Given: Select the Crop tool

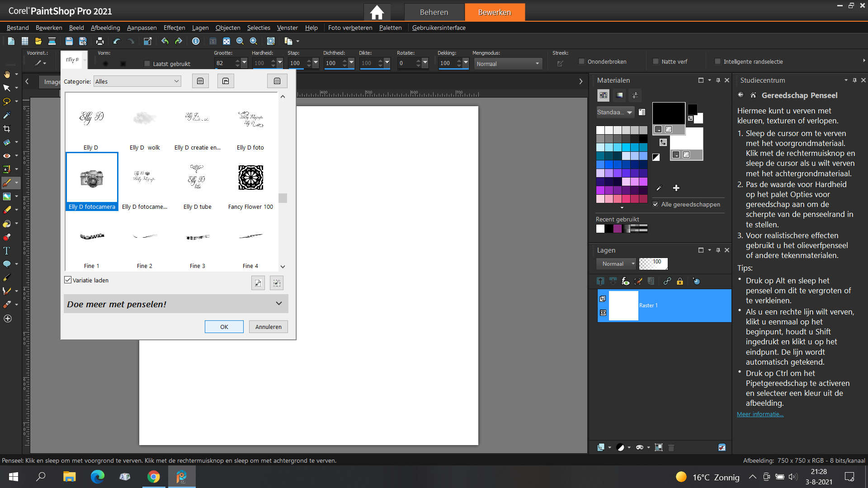Looking at the screenshot, I should click(7, 129).
